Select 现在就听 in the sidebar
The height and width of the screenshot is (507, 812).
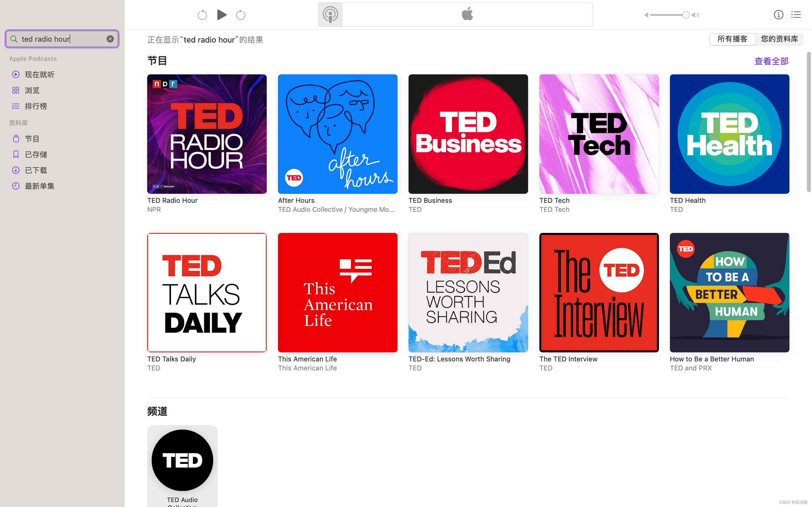(39, 74)
